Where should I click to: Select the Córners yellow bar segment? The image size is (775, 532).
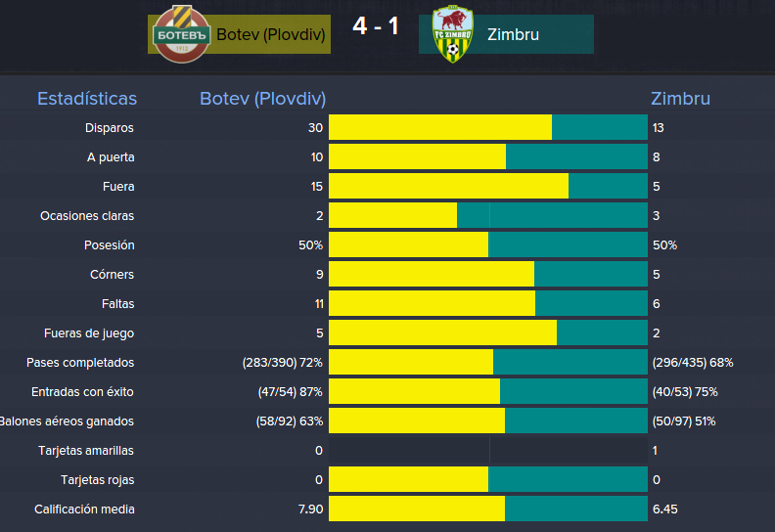432,274
